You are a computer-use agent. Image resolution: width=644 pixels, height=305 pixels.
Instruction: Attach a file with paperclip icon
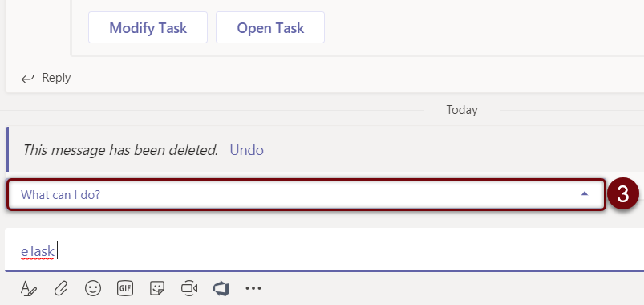click(61, 289)
